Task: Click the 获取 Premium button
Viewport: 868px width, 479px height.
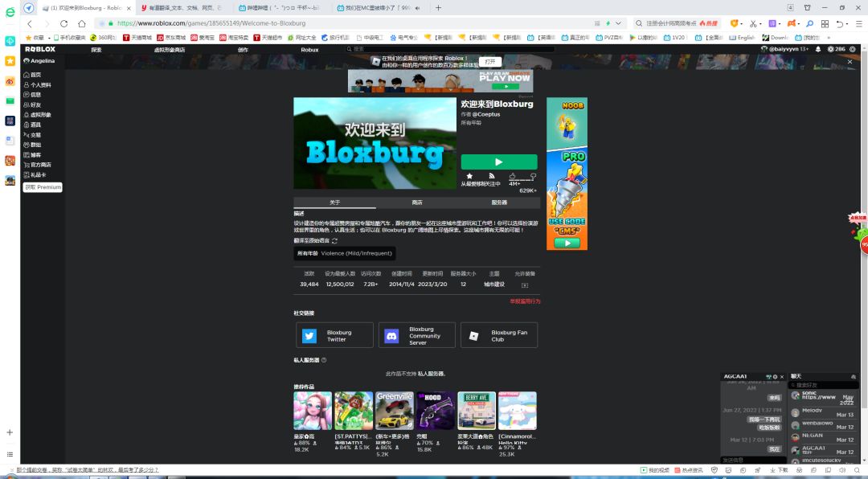Action: coord(43,187)
